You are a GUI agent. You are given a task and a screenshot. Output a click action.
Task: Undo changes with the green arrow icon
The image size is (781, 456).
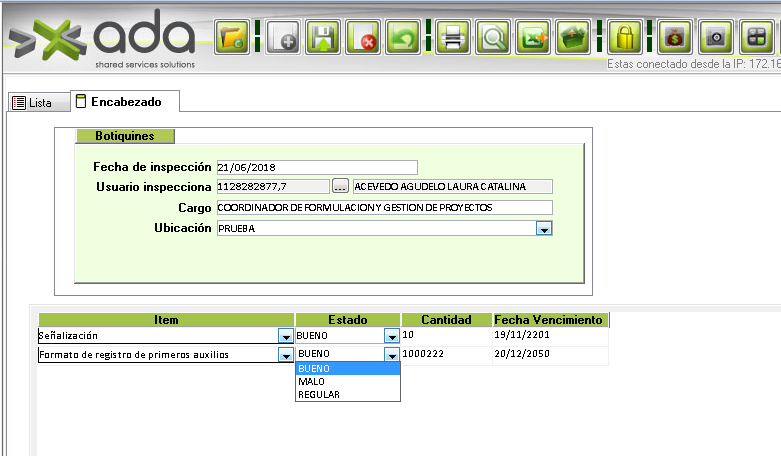coord(402,38)
